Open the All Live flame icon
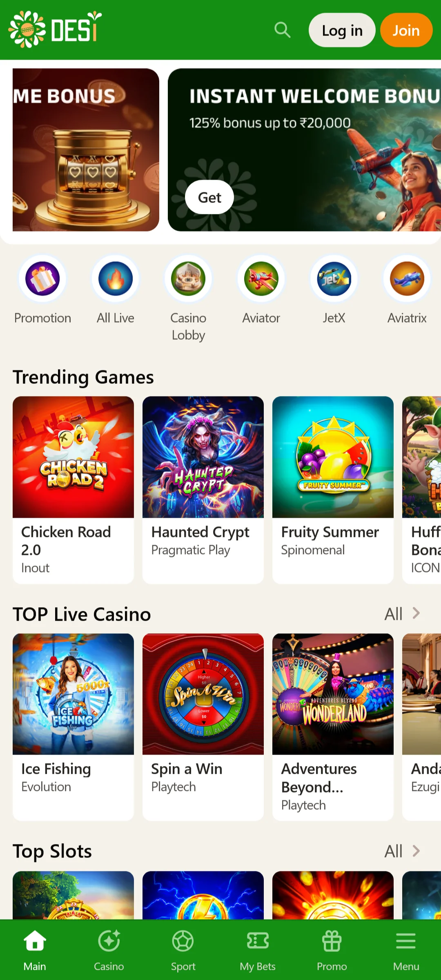This screenshot has width=441, height=980. (x=116, y=279)
